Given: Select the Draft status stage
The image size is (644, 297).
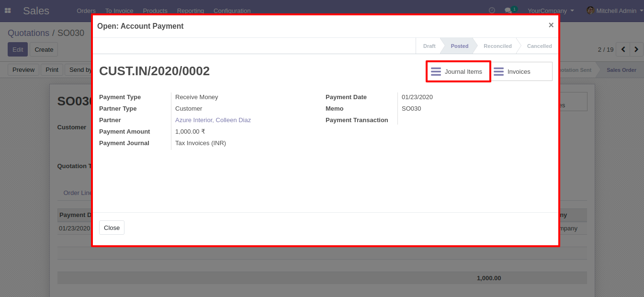Looking at the screenshot, I should pyautogui.click(x=429, y=46).
